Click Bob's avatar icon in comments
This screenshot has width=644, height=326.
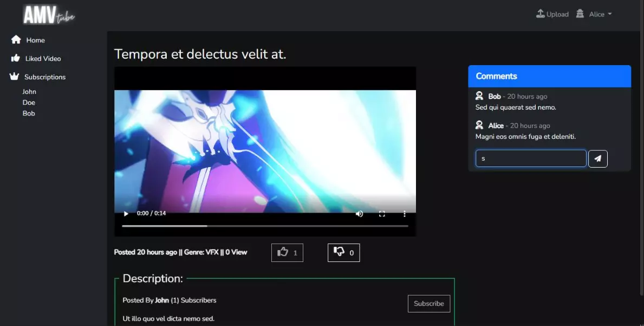479,96
